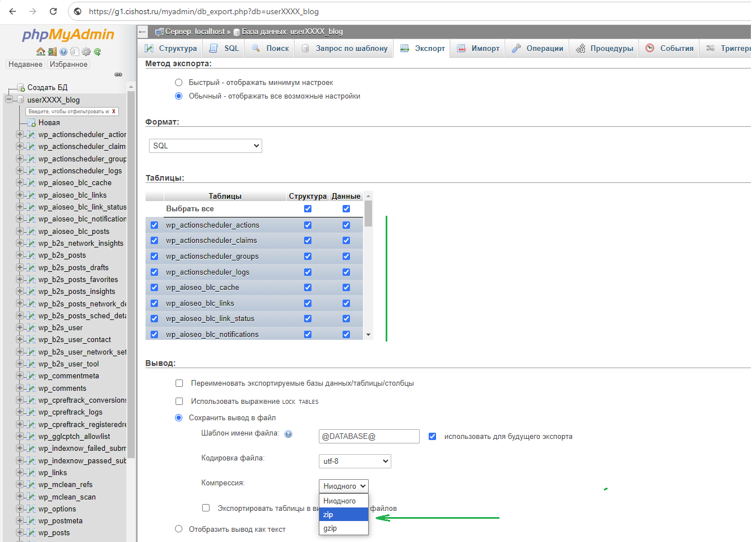
Task: Click the phpMyAdmin home icon
Action: pyautogui.click(x=40, y=52)
